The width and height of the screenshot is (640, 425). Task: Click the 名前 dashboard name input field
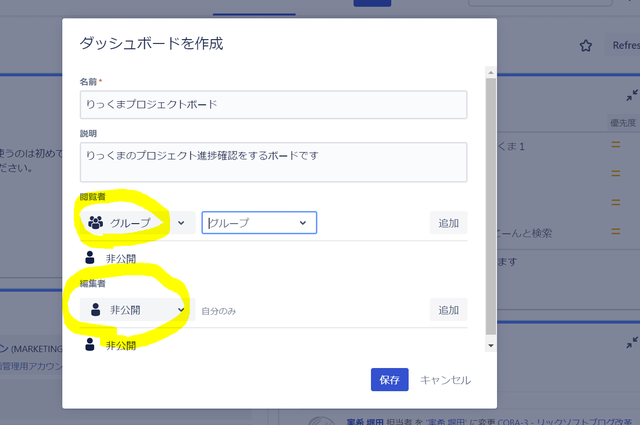click(x=273, y=105)
